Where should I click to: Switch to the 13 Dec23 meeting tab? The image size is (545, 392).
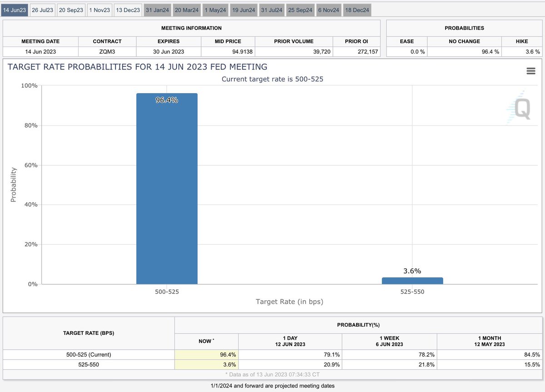click(128, 10)
